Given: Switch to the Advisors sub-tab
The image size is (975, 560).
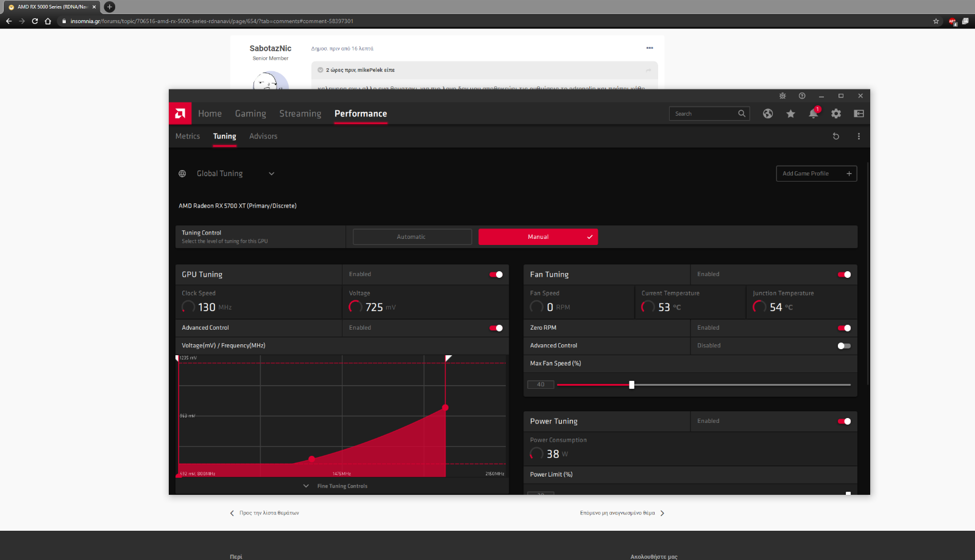Looking at the screenshot, I should point(263,136).
